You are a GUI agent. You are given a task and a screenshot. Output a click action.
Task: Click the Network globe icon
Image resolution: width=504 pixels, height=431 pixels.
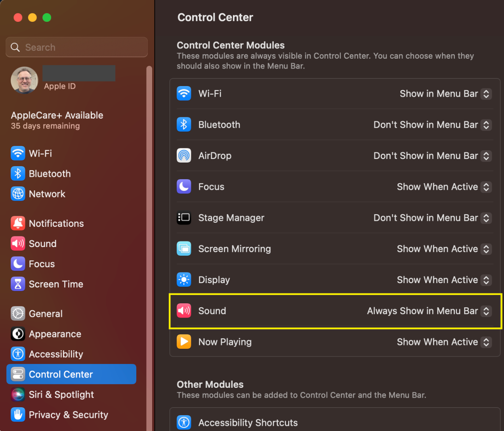[x=18, y=193]
